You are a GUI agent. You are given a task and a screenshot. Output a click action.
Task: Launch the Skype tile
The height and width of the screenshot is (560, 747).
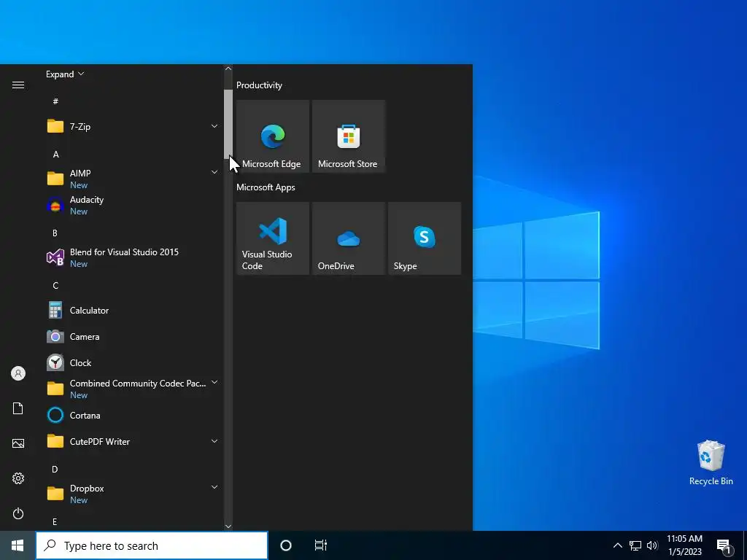425,238
